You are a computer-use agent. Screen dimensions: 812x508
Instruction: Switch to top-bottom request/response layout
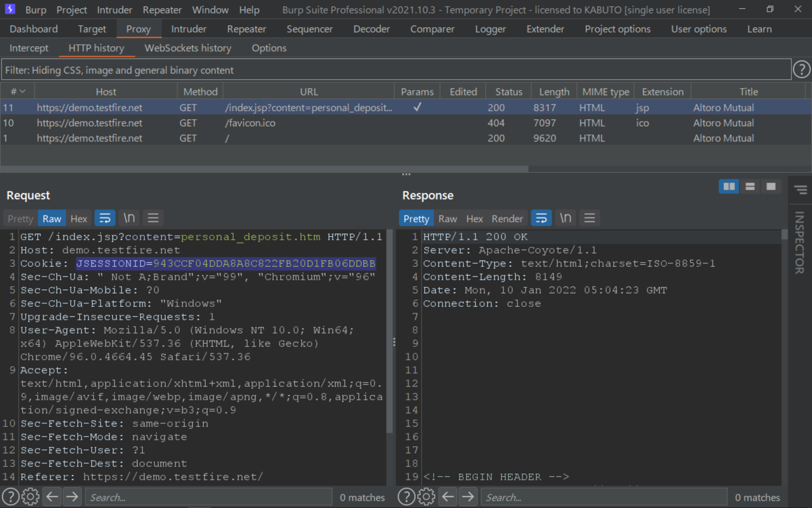(x=750, y=186)
